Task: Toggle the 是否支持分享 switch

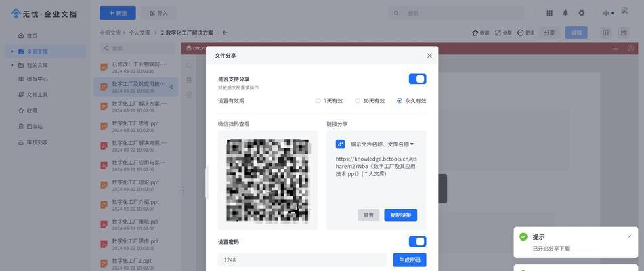Action: click(417, 79)
